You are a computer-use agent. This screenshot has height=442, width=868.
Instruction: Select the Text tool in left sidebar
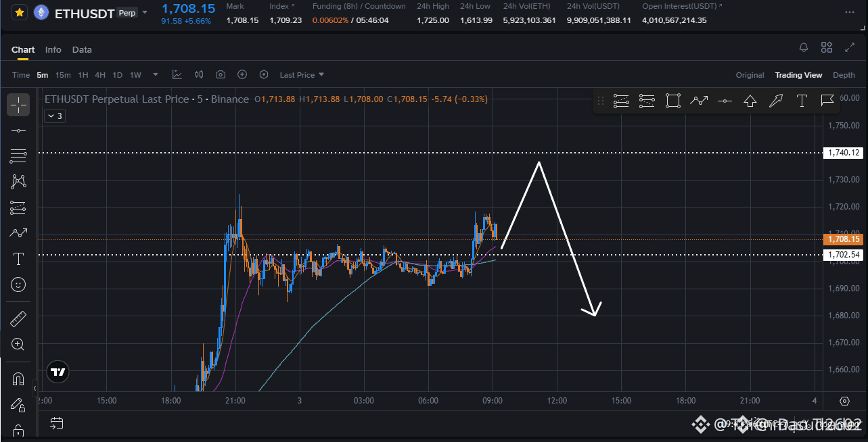point(18,259)
